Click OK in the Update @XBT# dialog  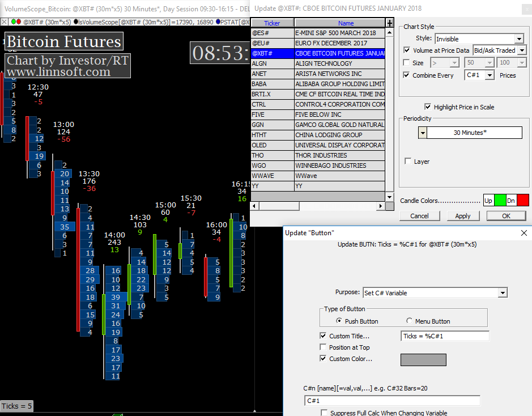pyautogui.click(x=506, y=216)
